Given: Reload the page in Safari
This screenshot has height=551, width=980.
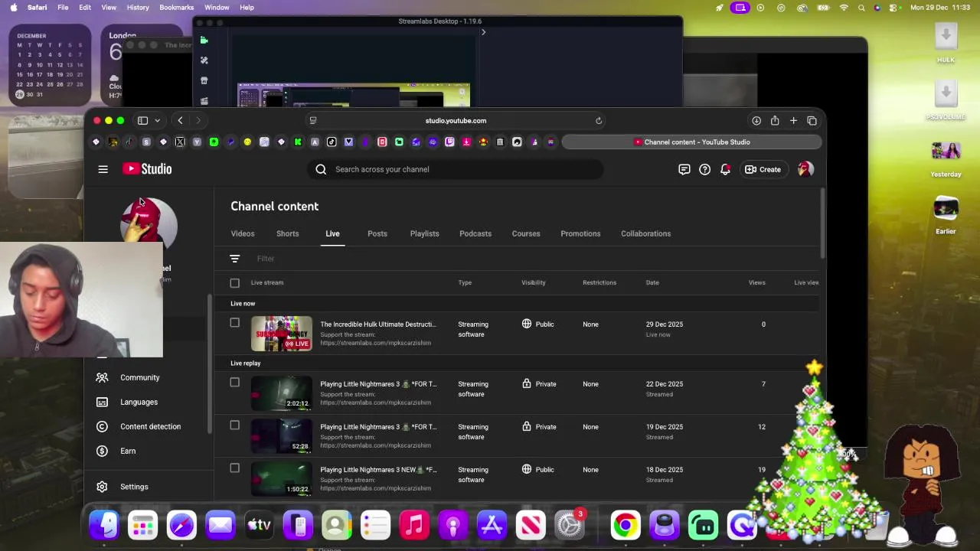Looking at the screenshot, I should [x=599, y=120].
